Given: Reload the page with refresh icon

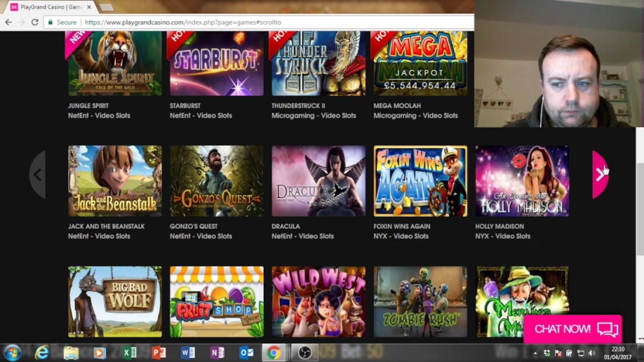Looking at the screenshot, I should [35, 22].
